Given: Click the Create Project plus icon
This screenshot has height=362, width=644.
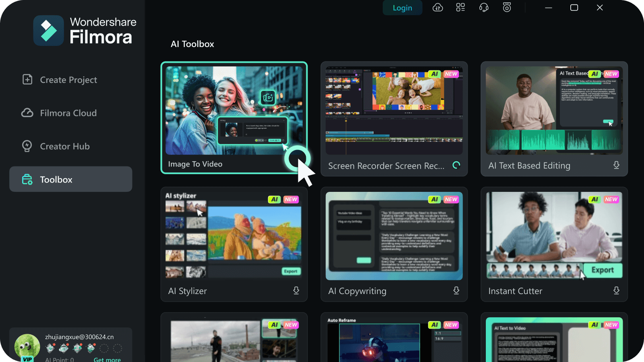Looking at the screenshot, I should tap(27, 79).
